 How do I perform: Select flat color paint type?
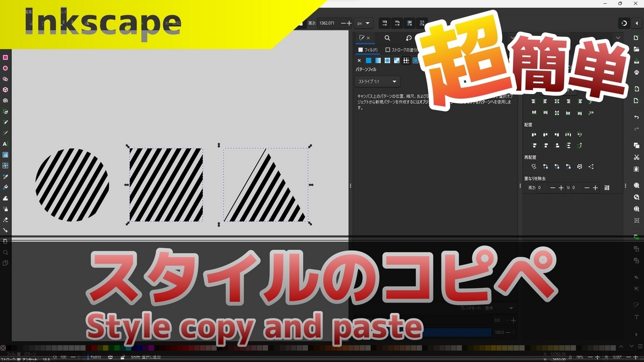(368, 61)
